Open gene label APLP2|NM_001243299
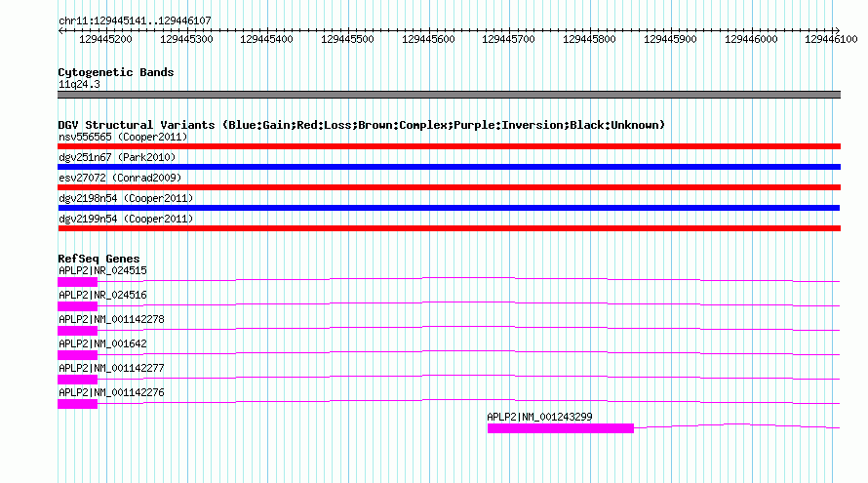The width and height of the screenshot is (868, 483). coord(539,417)
